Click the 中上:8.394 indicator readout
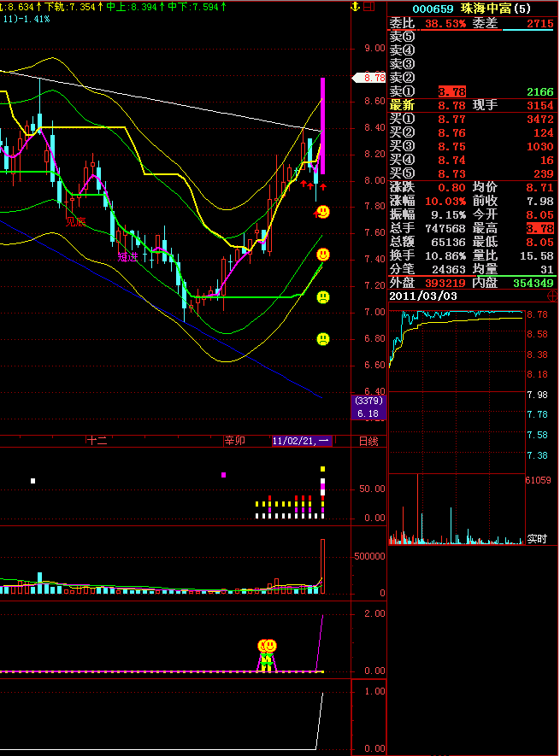The height and width of the screenshot is (756, 560). tap(135, 7)
